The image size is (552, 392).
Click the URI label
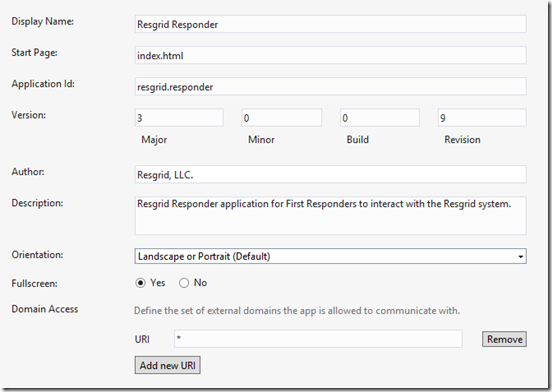pos(142,339)
